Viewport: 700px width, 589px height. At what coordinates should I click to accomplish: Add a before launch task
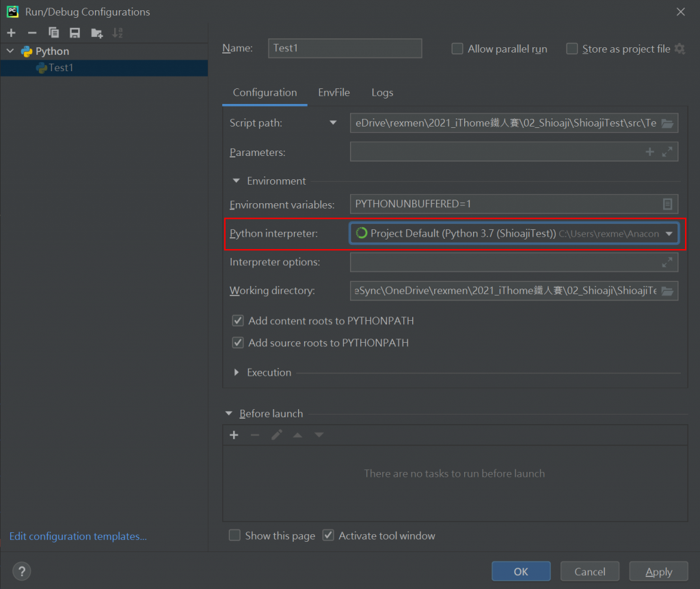234,435
